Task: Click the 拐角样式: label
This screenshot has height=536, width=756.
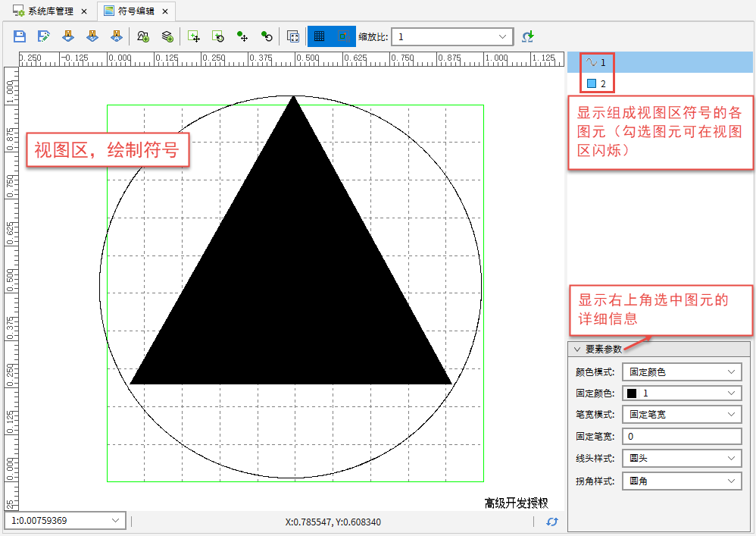Action: pyautogui.click(x=595, y=481)
